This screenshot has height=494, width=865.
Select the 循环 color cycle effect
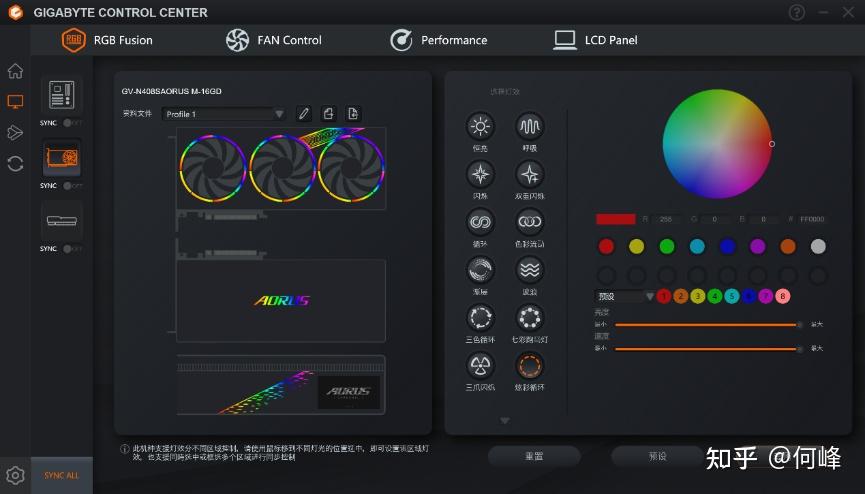pyautogui.click(x=480, y=222)
